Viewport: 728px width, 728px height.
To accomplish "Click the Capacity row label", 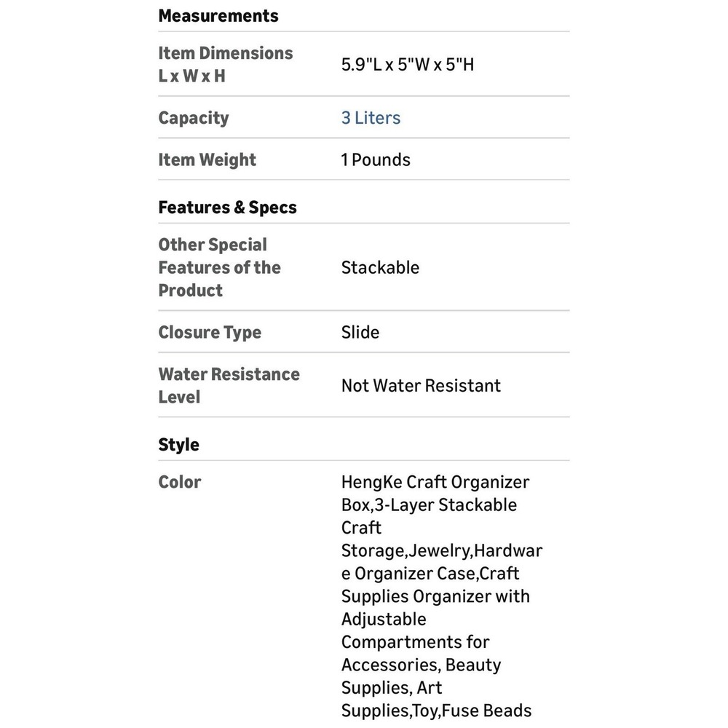I will [x=194, y=118].
